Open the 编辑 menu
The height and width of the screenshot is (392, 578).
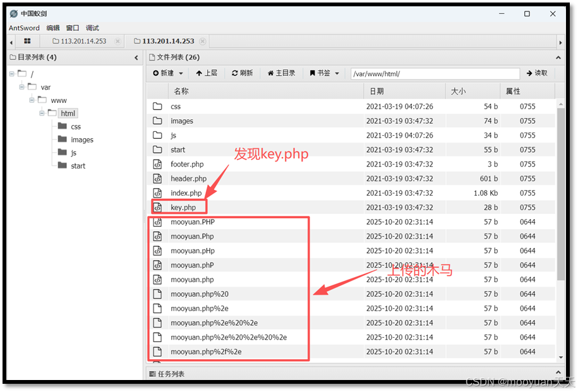52,28
